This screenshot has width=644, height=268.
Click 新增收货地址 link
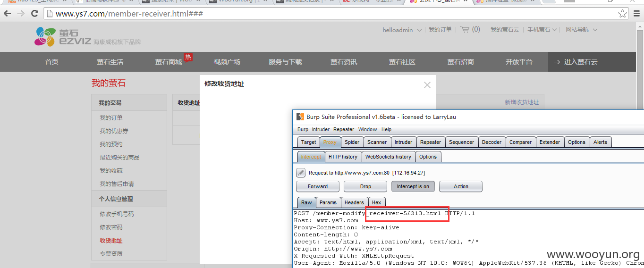522,102
